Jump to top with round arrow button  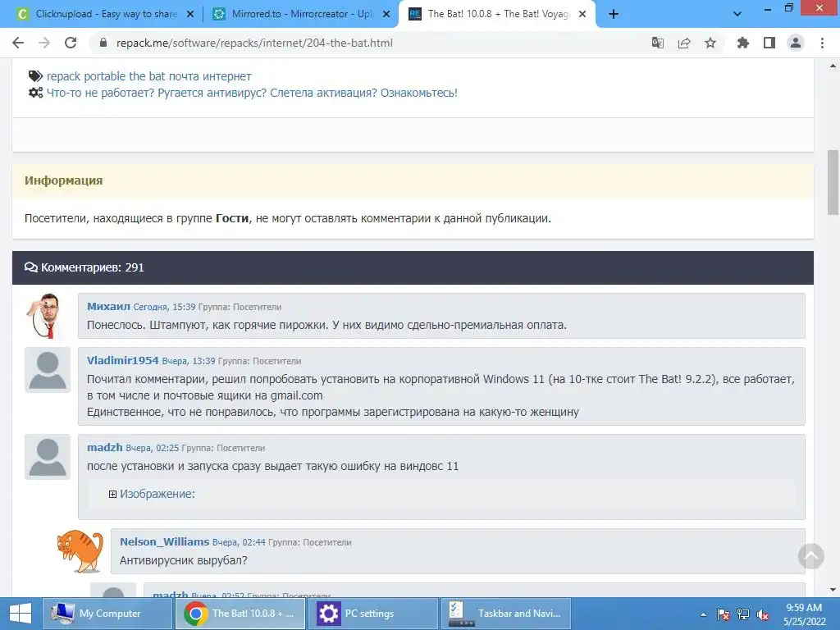click(x=811, y=556)
